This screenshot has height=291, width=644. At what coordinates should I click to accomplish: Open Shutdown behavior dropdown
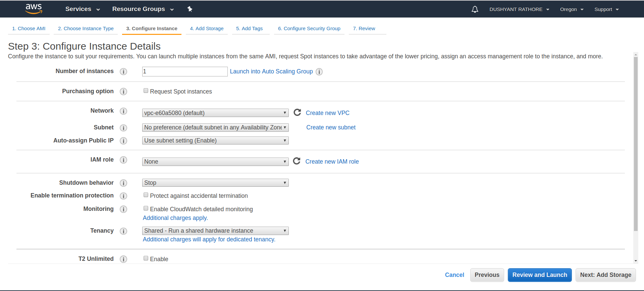215,183
